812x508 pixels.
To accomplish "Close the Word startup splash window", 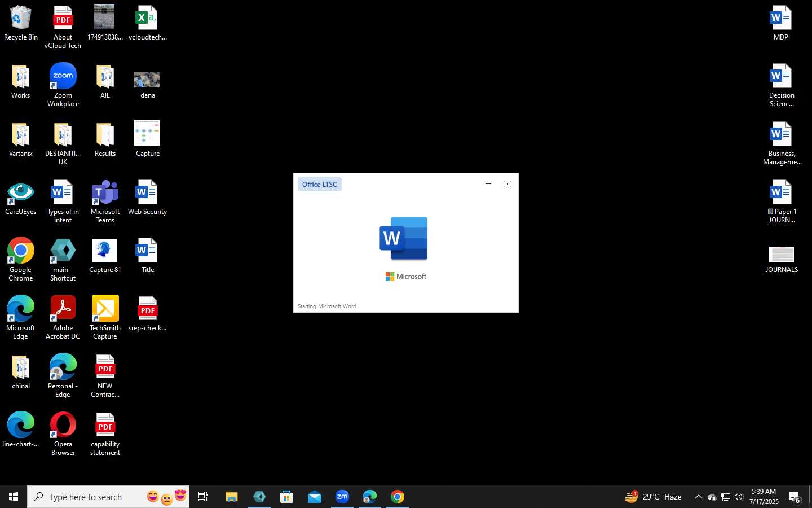I will (507, 184).
